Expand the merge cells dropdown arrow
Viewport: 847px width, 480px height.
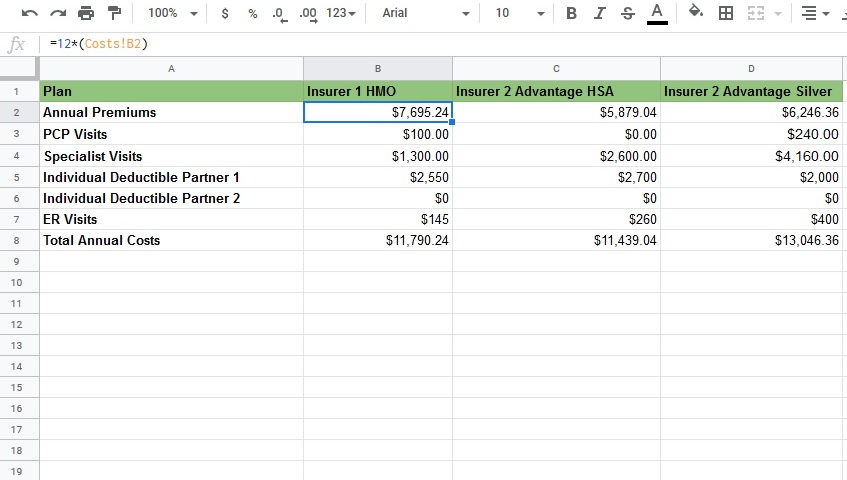coord(778,13)
